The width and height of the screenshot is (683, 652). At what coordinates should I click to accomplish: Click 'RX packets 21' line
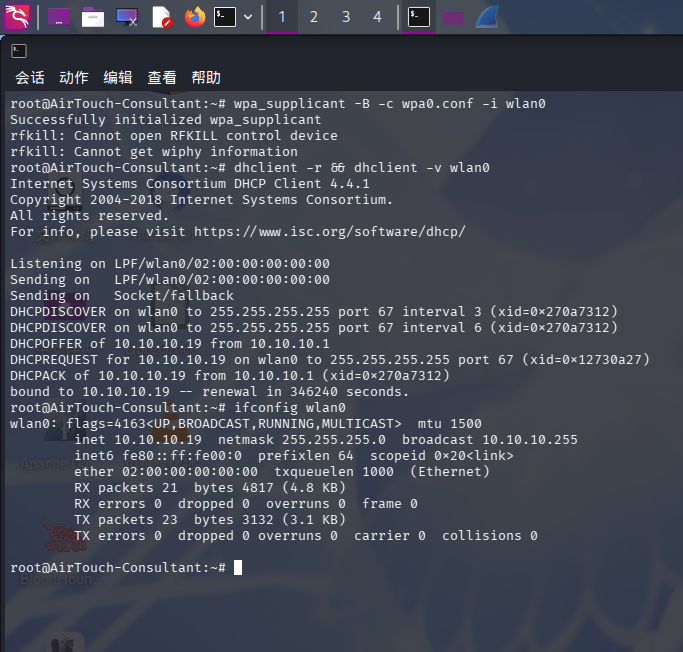[210, 488]
